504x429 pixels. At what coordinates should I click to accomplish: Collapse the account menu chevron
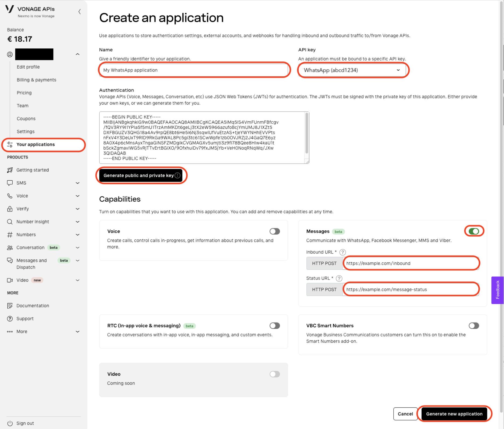[x=78, y=54]
